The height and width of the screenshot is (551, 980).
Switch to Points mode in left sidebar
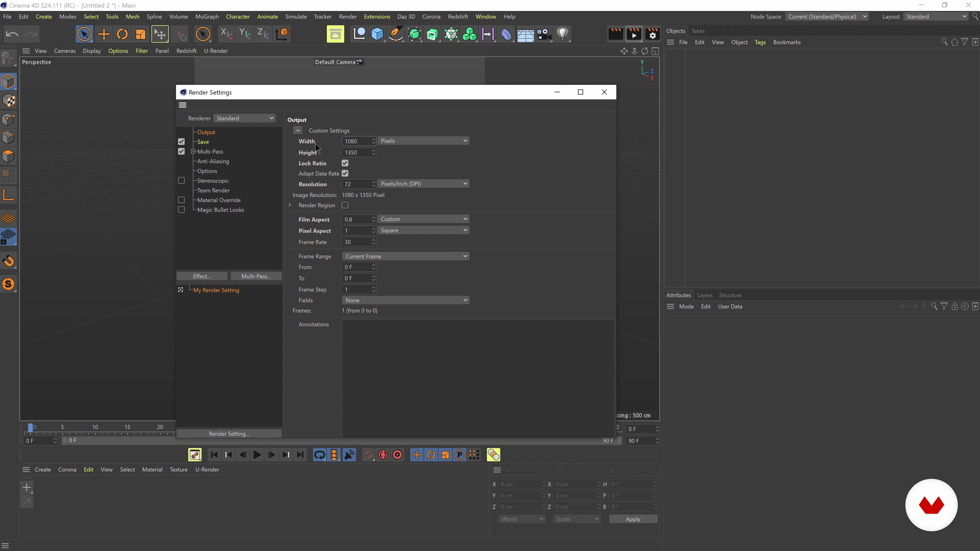tap(8, 119)
